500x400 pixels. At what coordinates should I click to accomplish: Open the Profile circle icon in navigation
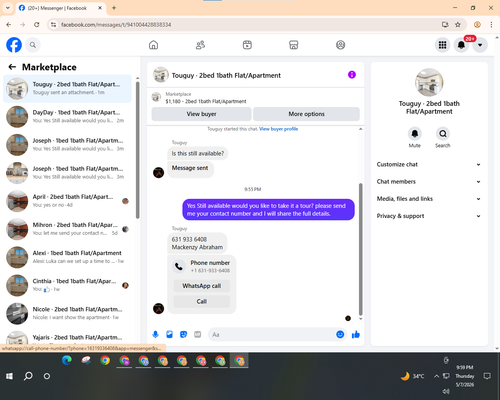[340, 45]
